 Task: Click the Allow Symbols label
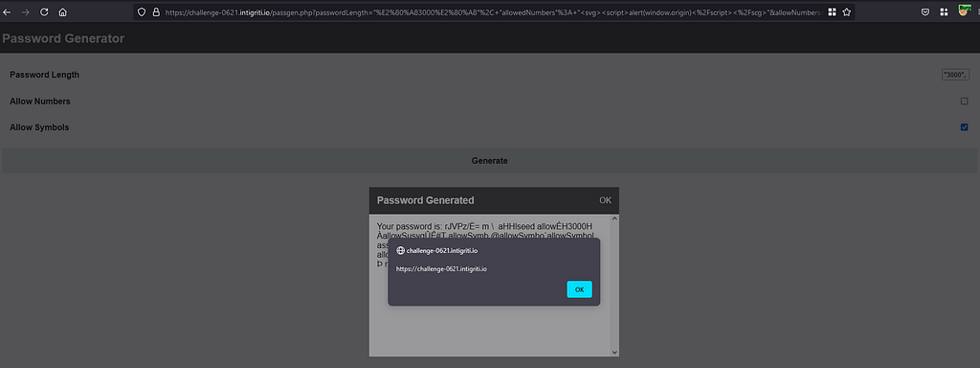click(39, 127)
